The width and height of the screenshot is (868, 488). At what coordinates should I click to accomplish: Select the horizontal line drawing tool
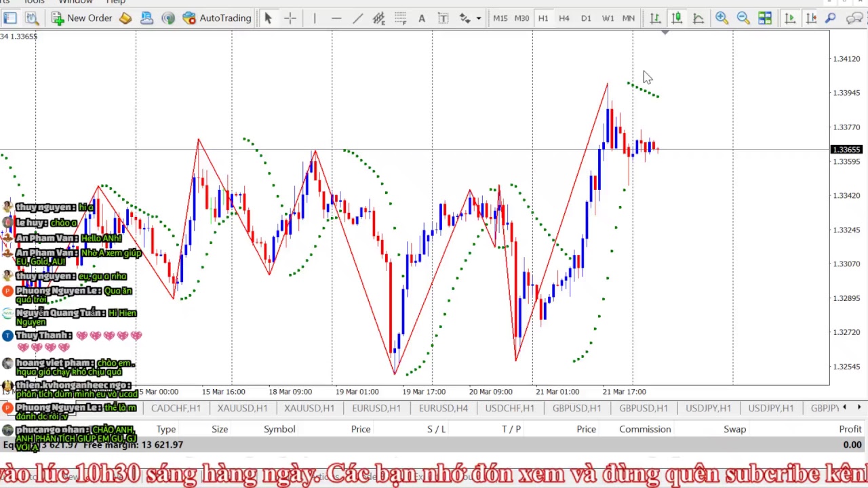tap(336, 18)
